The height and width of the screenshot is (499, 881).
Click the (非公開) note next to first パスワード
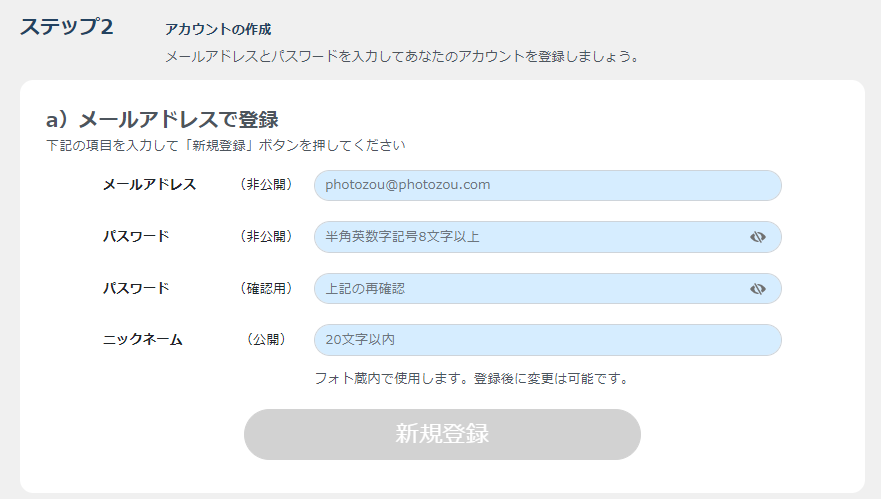[266, 236]
